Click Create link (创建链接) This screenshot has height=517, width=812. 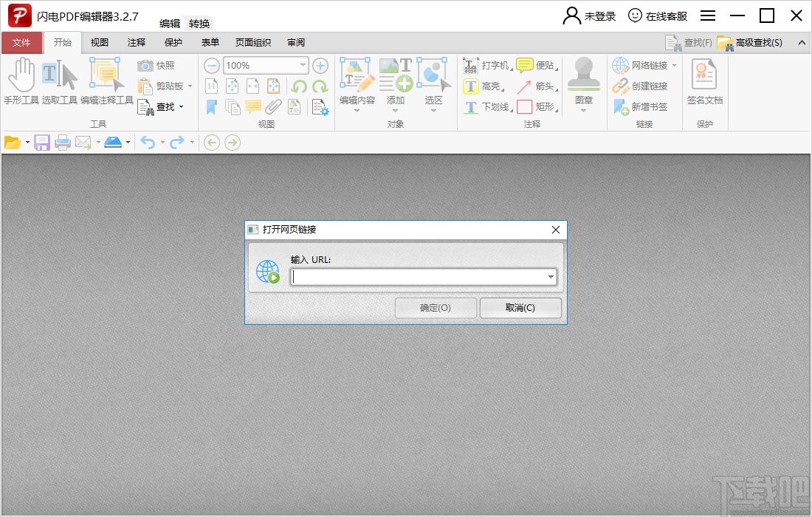pyautogui.click(x=639, y=86)
